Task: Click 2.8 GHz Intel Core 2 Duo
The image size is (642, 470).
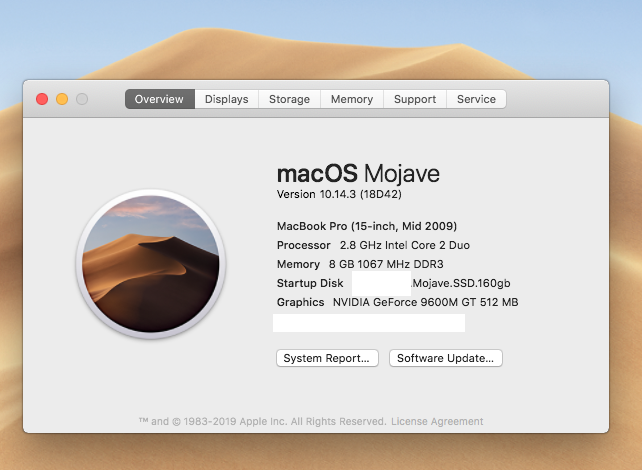Action: point(405,245)
